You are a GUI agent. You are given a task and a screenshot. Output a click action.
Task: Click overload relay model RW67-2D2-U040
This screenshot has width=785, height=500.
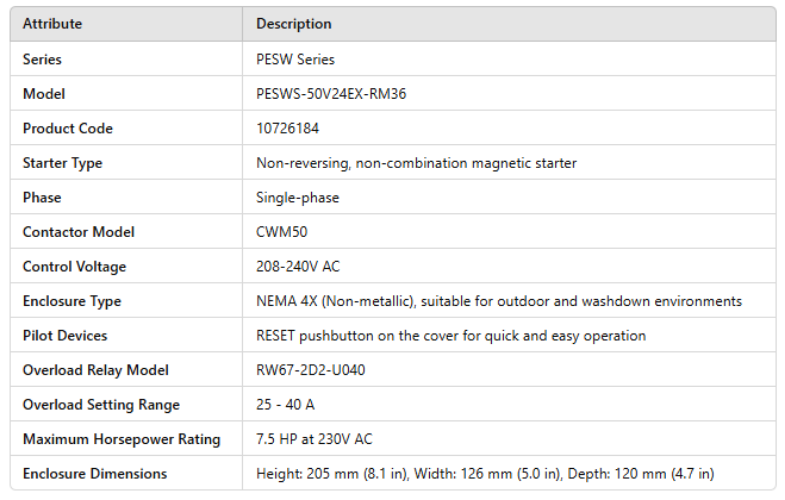coord(310,370)
